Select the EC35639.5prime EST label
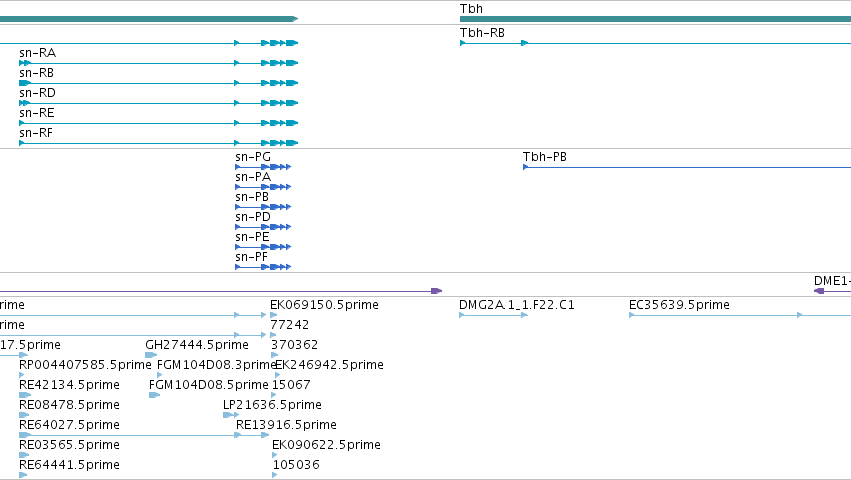The image size is (851, 480). pyautogui.click(x=679, y=305)
